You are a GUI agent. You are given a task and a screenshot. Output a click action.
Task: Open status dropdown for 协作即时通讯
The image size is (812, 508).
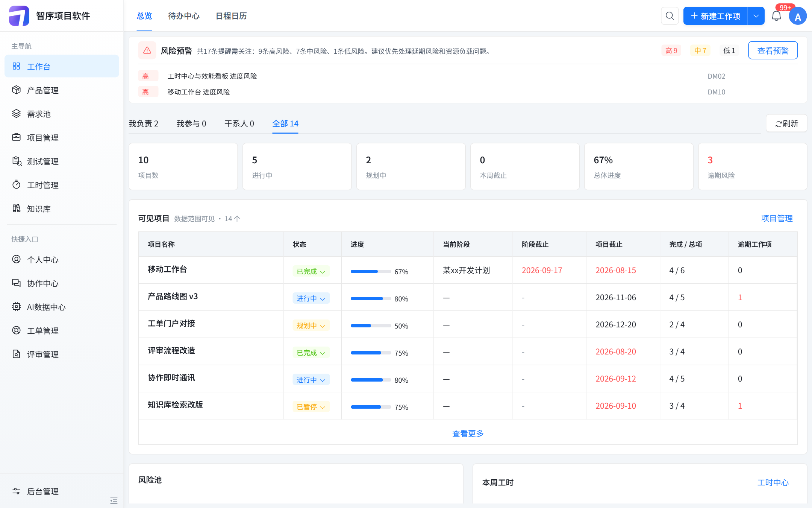311,380
